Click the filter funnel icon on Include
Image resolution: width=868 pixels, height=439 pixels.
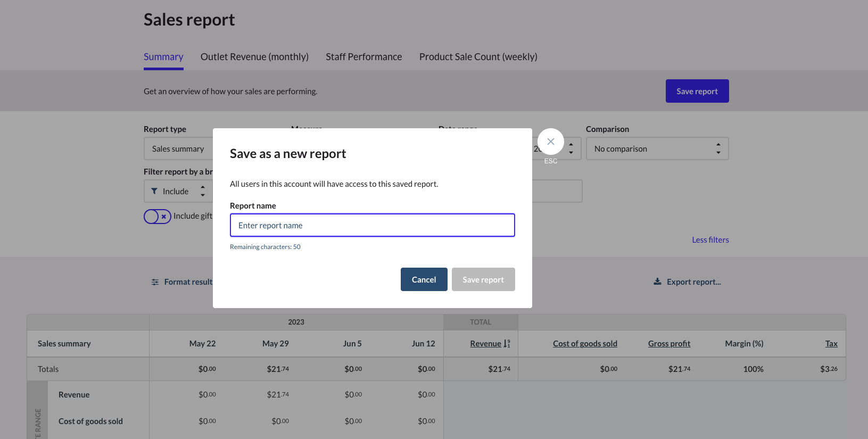[x=154, y=191]
